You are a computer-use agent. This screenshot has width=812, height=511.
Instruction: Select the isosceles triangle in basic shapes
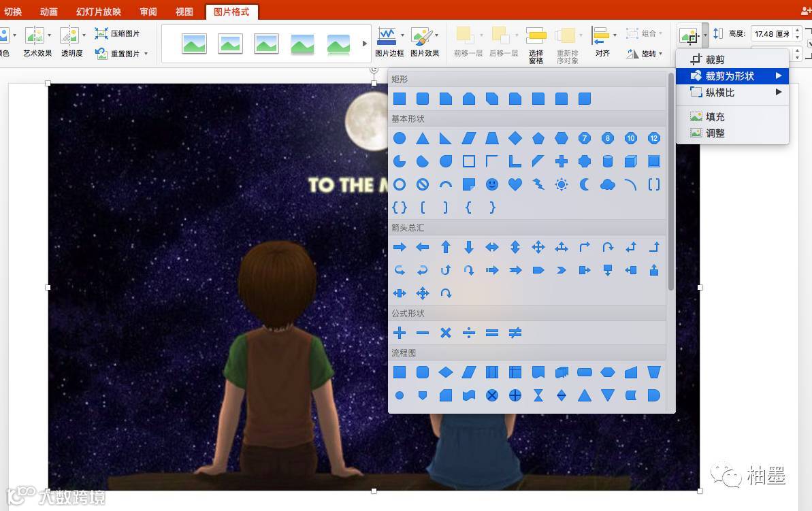point(423,138)
